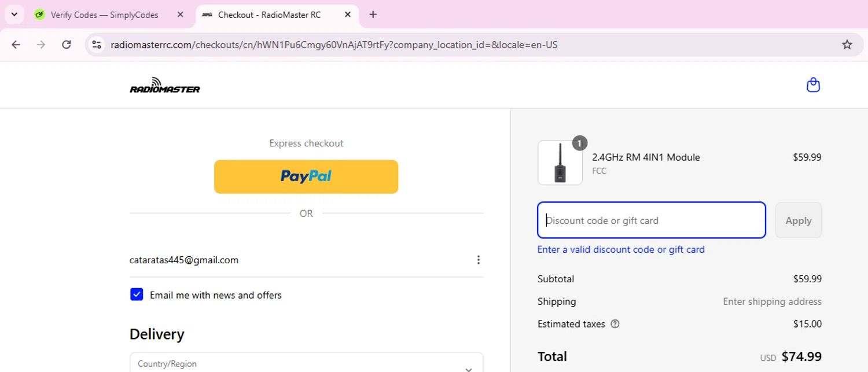Screen dimensions: 868x372
Task: Click the RadioMaster logo
Action: click(x=165, y=85)
